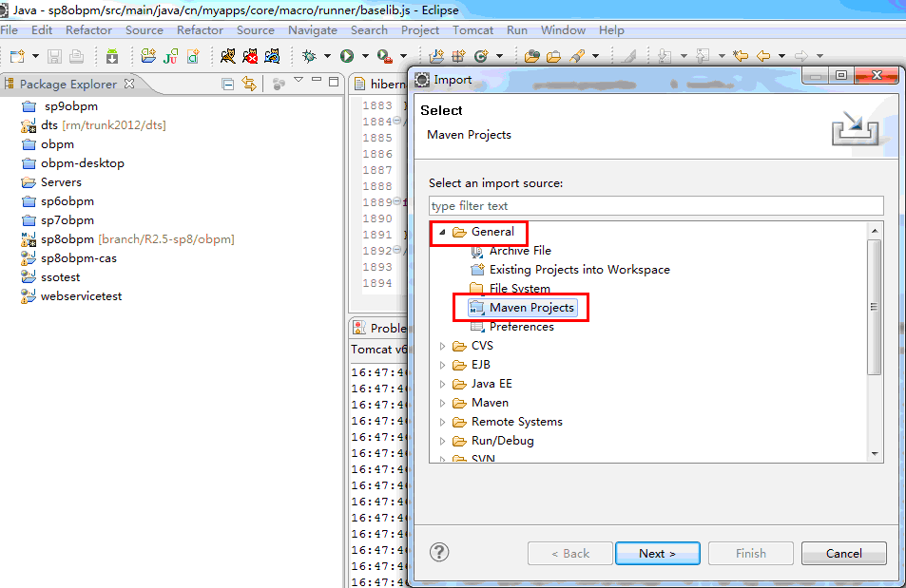Collapse All in Package Explorer

coord(228,85)
